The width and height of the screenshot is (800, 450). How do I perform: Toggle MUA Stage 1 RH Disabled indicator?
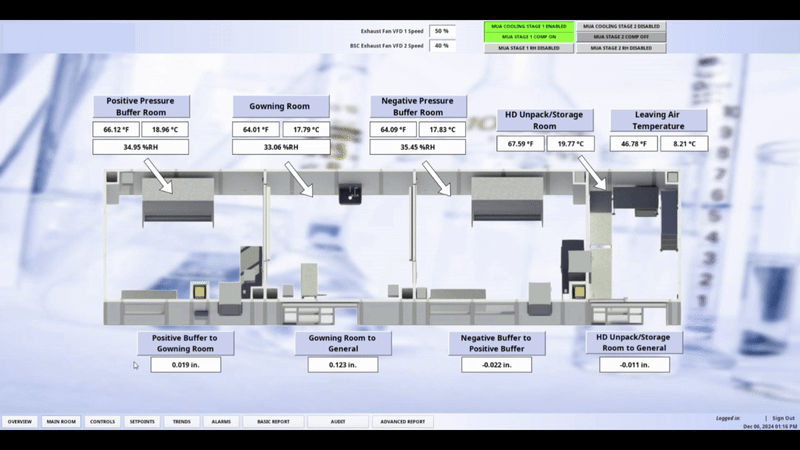tap(528, 47)
